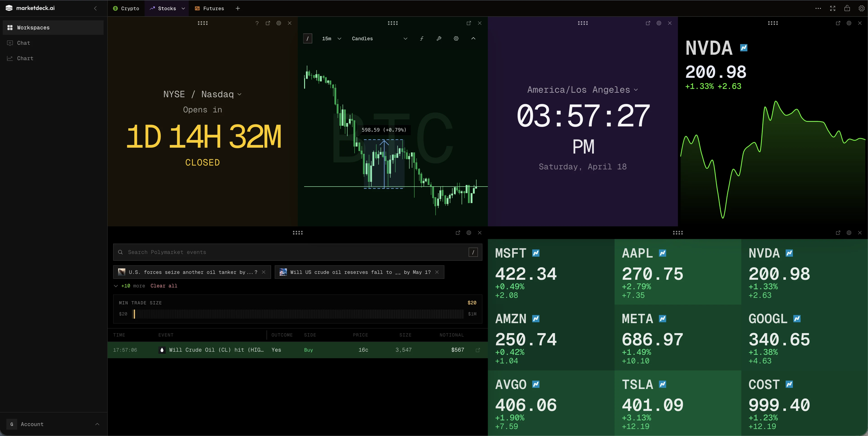This screenshot has width=868, height=436.
Task: Open Chat in the sidebar
Action: point(53,43)
